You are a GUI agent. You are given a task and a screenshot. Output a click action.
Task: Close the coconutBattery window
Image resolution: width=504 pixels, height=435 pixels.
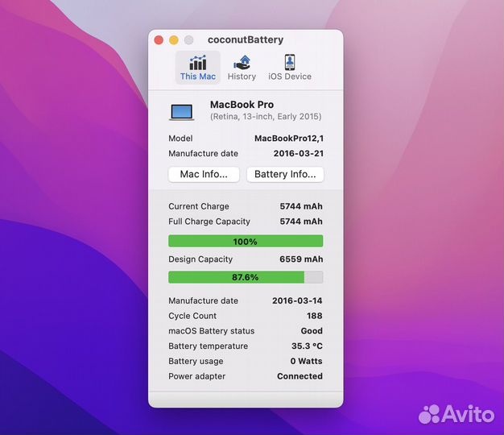click(x=159, y=39)
